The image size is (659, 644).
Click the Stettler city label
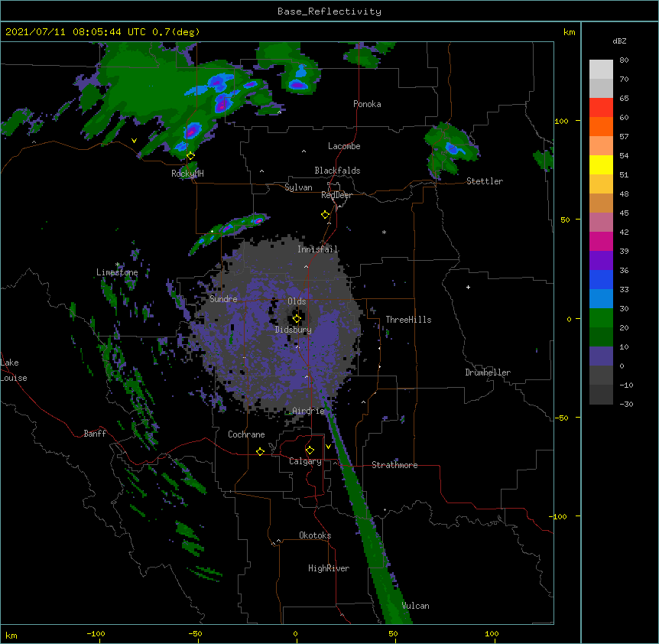(485, 181)
